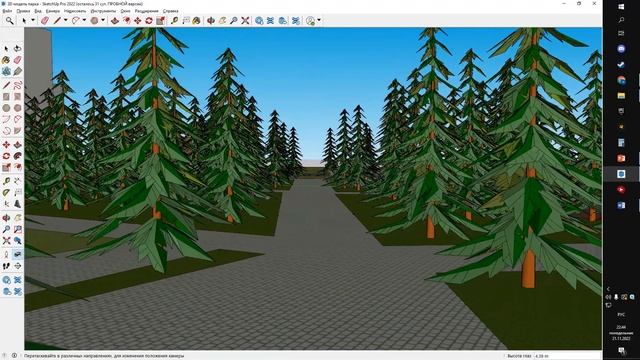640x360 pixels.
Task: Open the search magnifier in top toolbar
Action: pyautogui.click(x=9, y=20)
